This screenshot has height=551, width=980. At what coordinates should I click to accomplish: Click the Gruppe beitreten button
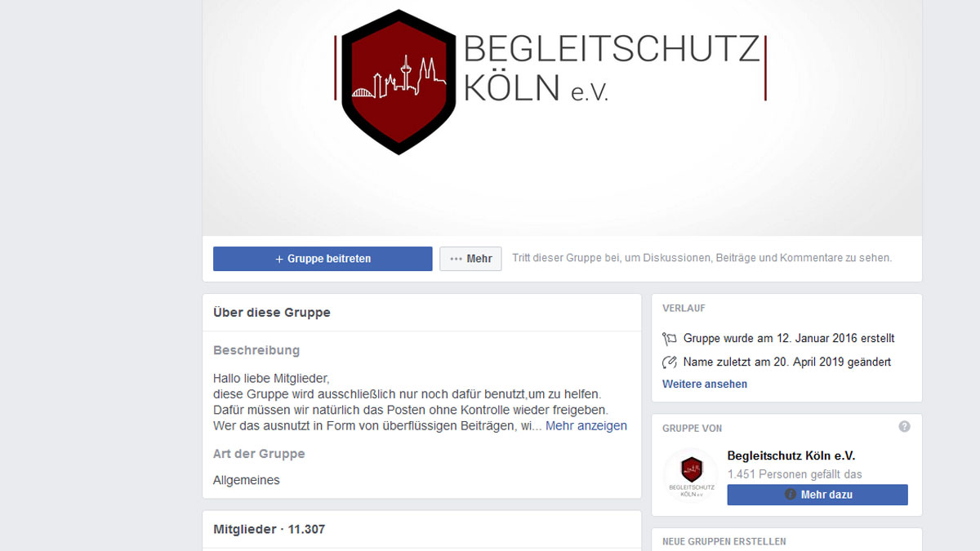tap(323, 259)
